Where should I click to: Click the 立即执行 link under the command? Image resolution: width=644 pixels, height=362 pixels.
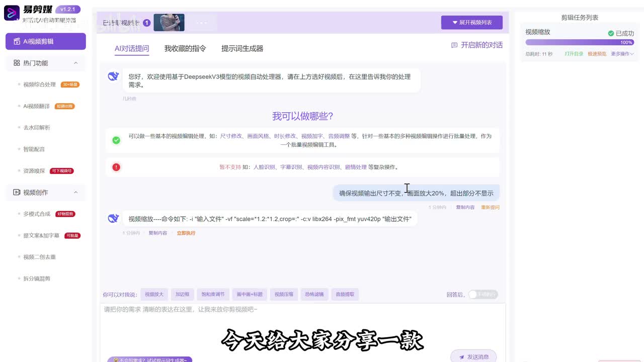coord(186,233)
